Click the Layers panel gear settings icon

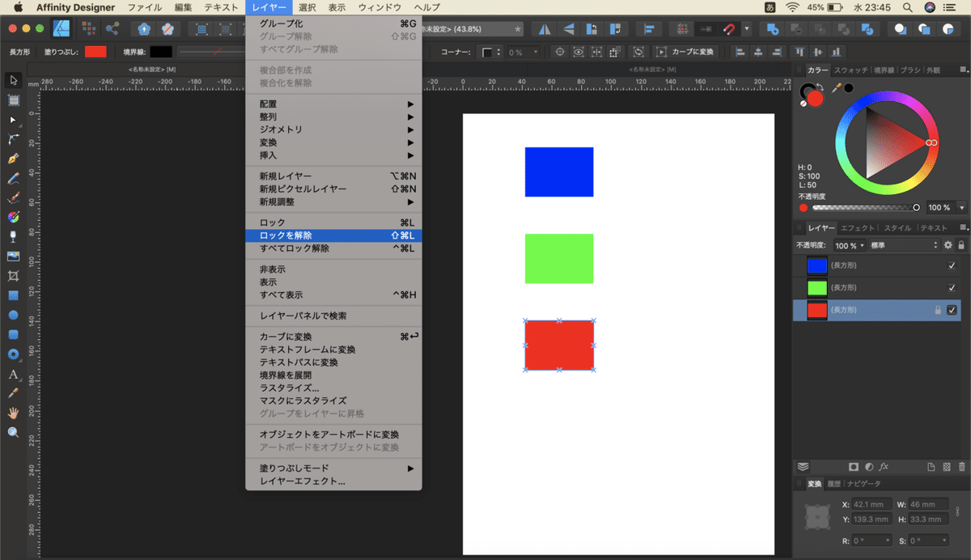pyautogui.click(x=948, y=245)
